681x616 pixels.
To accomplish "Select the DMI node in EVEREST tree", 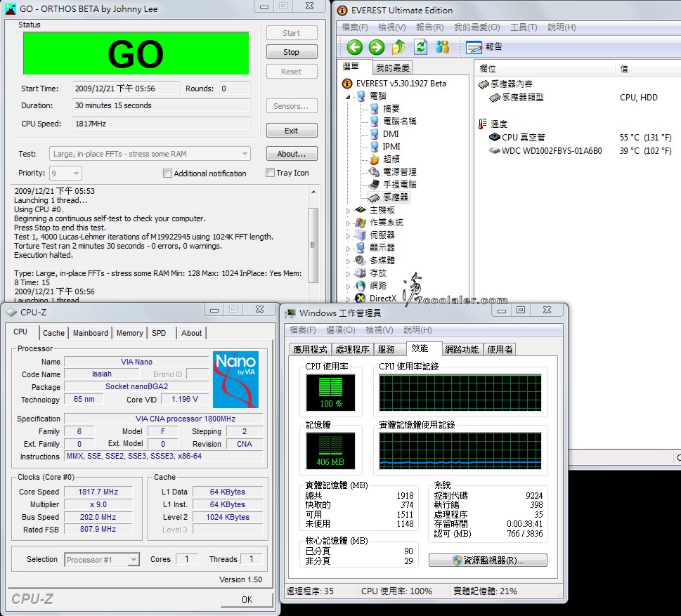I will pyautogui.click(x=391, y=133).
